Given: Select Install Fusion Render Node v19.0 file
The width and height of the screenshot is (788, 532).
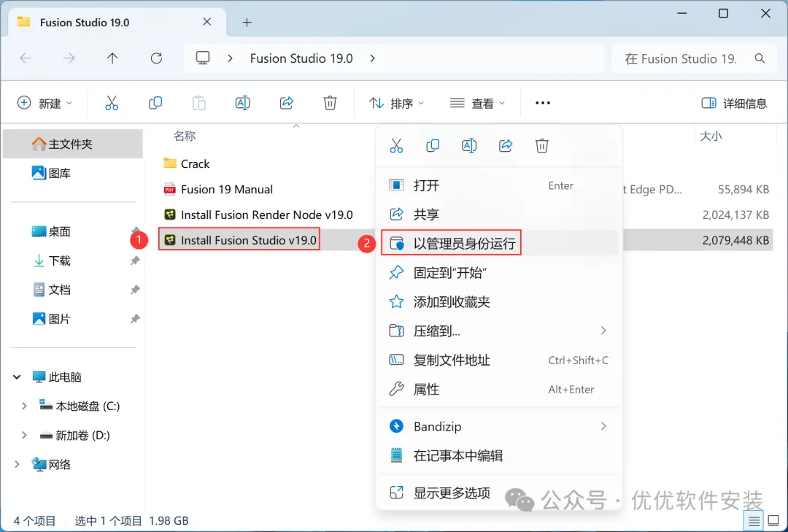Looking at the screenshot, I should point(259,215).
